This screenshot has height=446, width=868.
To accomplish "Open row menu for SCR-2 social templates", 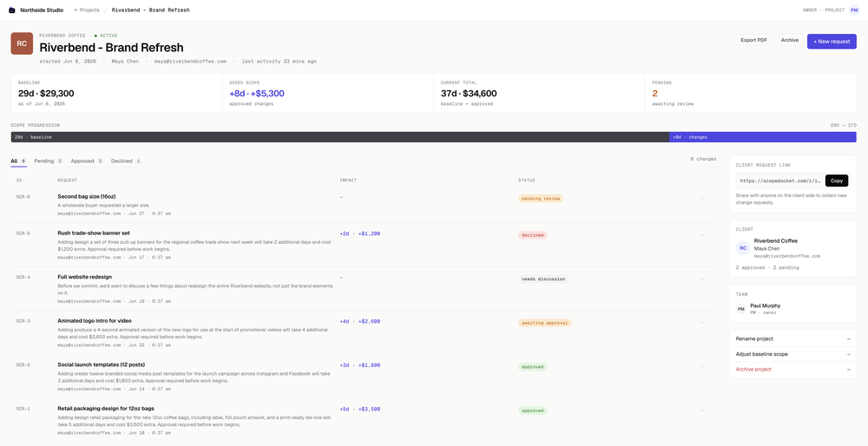I will click(x=702, y=366).
